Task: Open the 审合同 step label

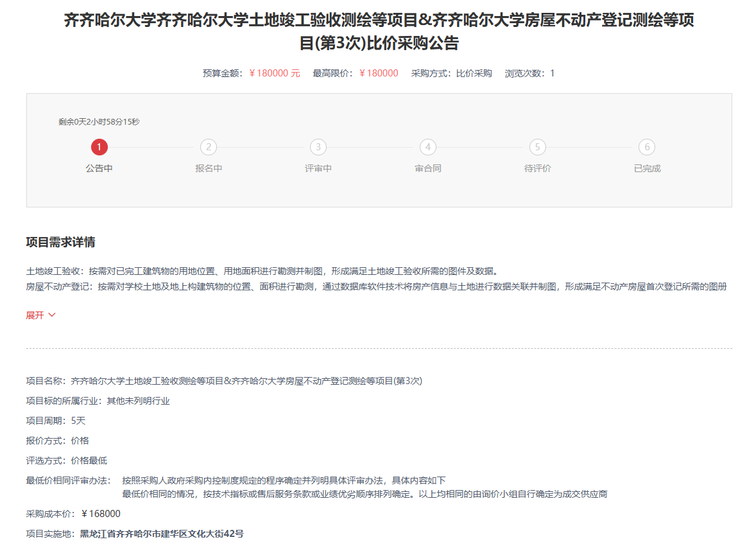Action: [428, 168]
